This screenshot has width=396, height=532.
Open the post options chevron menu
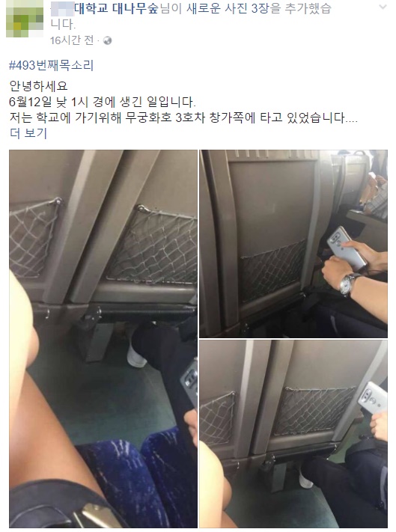(383, 7)
